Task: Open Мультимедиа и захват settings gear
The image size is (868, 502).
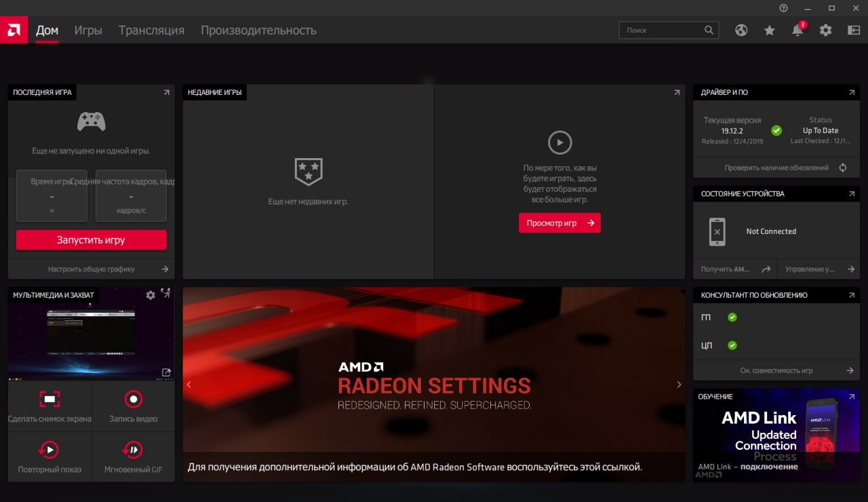Action: click(x=151, y=295)
